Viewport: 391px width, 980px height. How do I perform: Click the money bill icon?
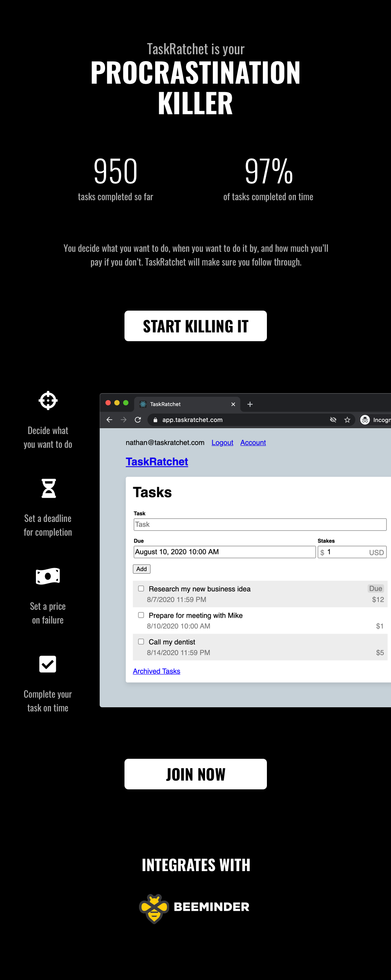[x=48, y=576]
